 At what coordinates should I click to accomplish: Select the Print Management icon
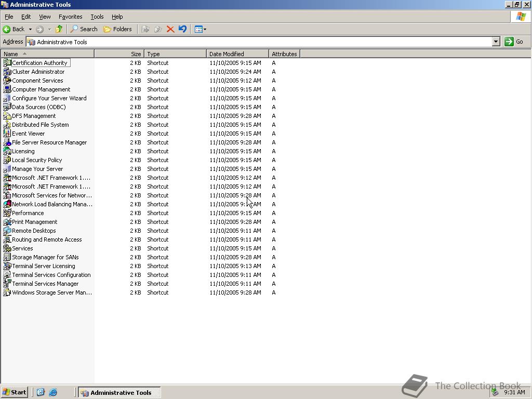click(x=7, y=221)
